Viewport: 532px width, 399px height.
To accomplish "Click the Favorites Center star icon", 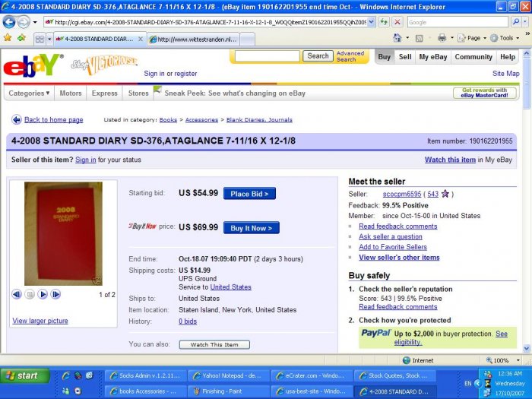I will [x=8, y=38].
